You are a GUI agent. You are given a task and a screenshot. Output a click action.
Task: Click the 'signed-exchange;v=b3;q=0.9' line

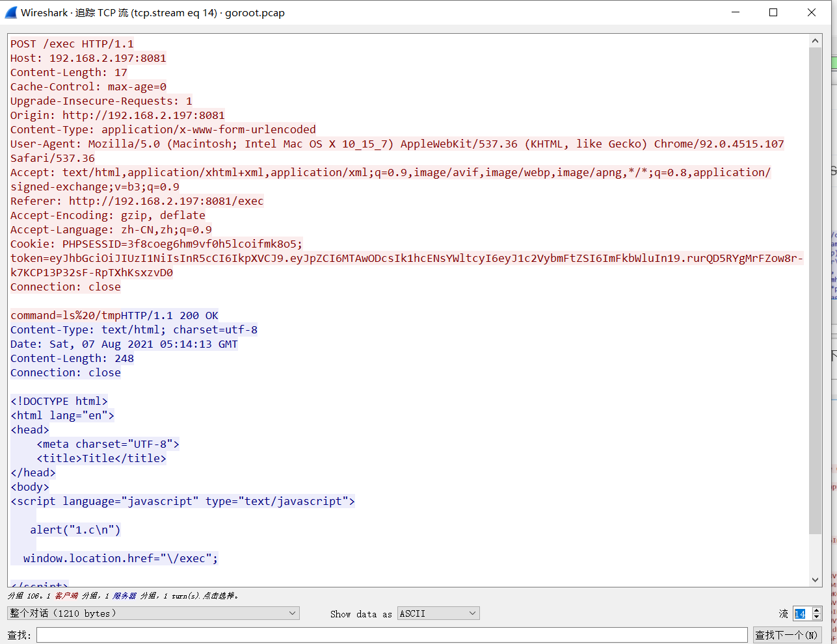coord(95,187)
